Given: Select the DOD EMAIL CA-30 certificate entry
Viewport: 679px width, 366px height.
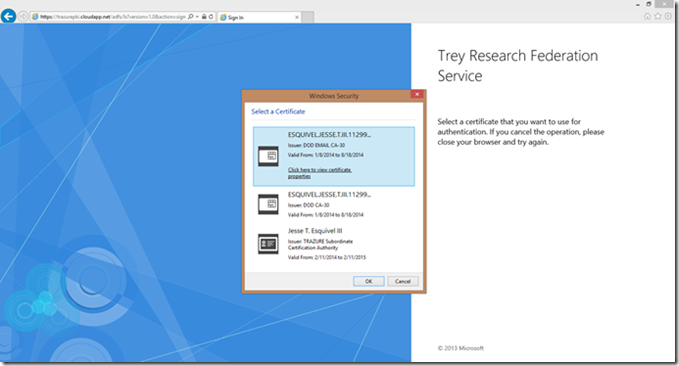Looking at the screenshot, I should 333,156.
